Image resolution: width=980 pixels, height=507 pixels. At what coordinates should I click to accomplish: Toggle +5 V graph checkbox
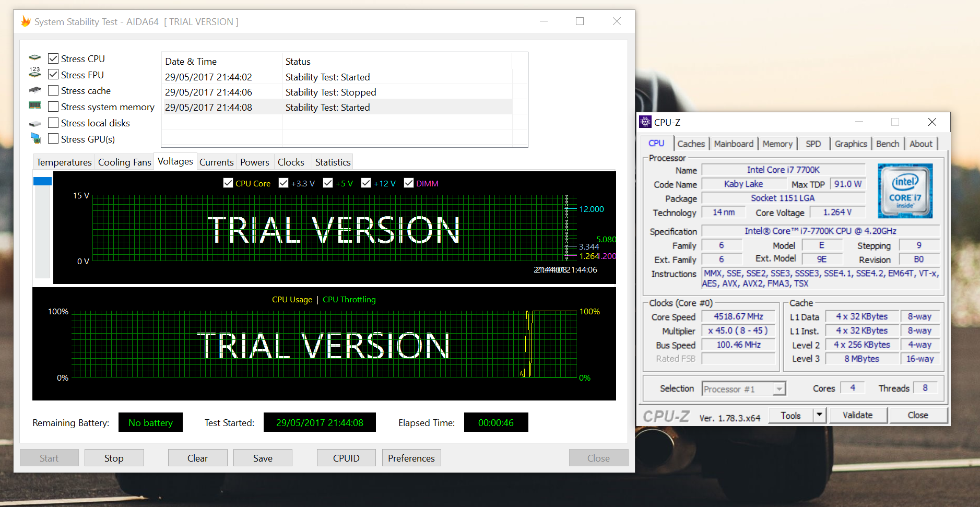tap(328, 183)
